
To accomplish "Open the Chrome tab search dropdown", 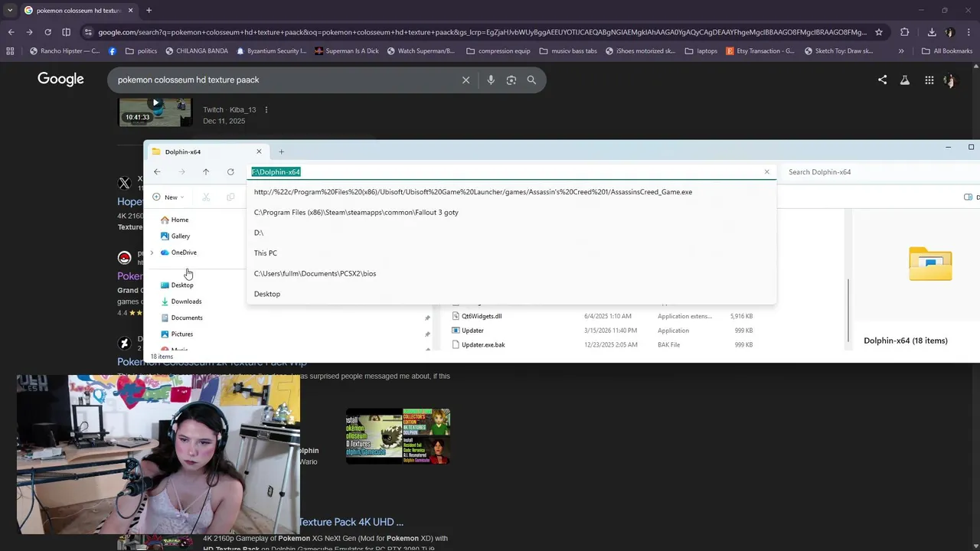I will 9,10.
